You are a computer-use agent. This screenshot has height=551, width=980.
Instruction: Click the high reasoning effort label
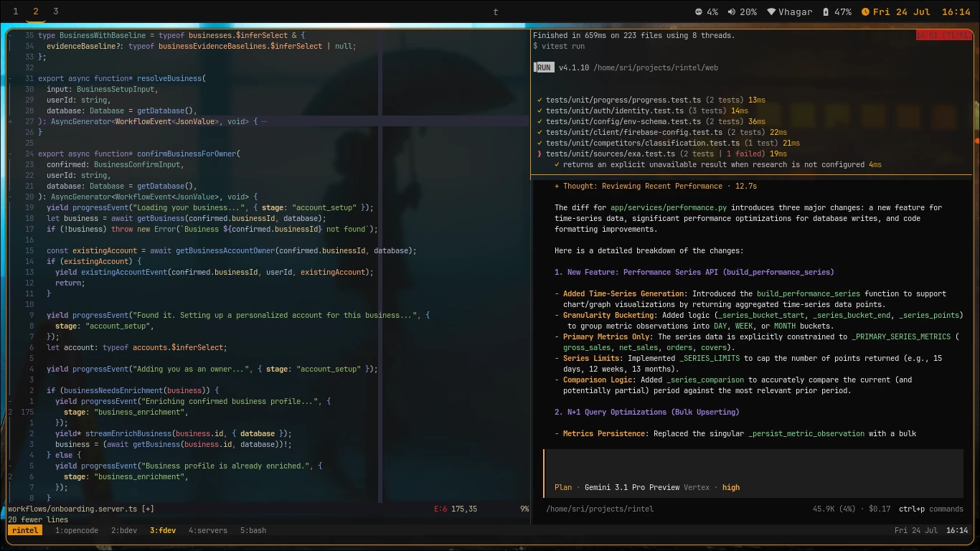(x=731, y=488)
